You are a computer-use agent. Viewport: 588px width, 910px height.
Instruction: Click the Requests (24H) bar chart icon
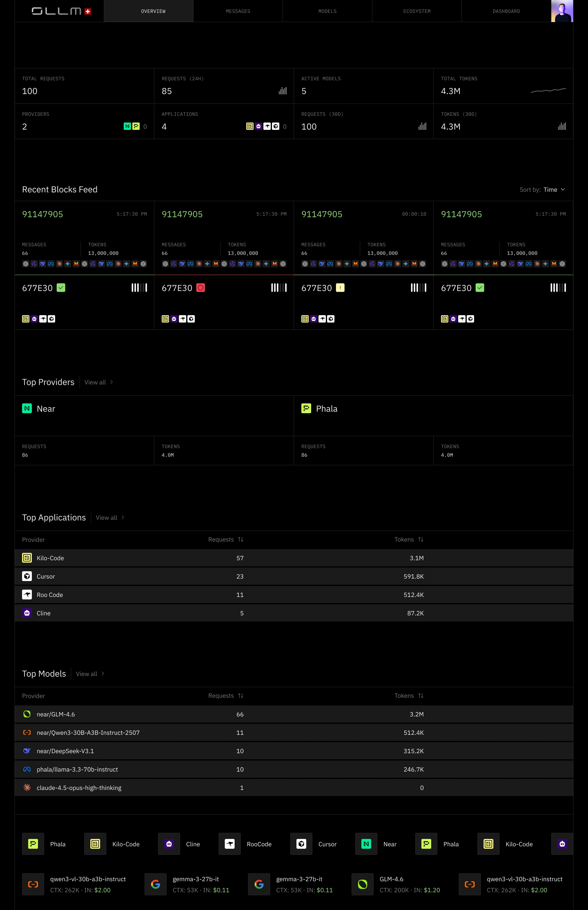(x=283, y=91)
